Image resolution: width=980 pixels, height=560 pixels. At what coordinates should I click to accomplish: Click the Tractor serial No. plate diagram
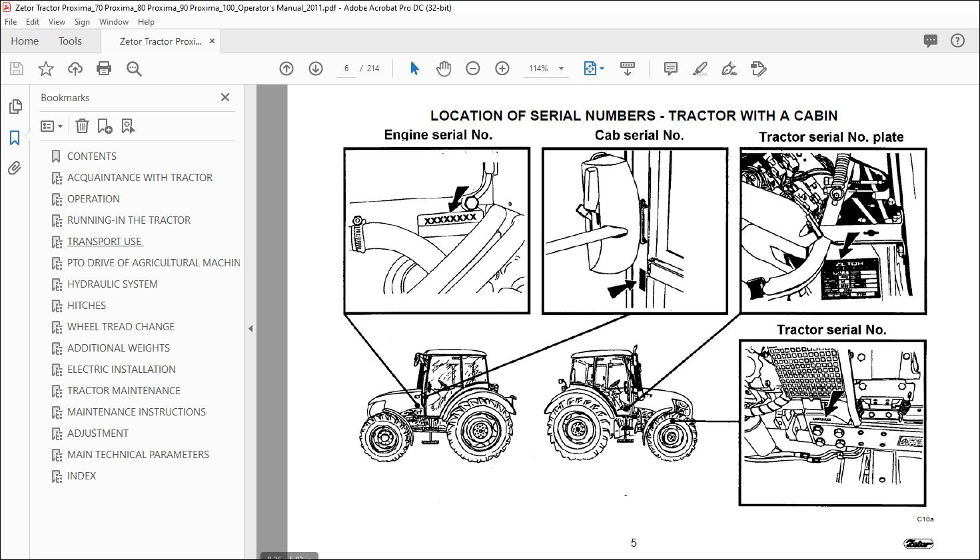833,230
